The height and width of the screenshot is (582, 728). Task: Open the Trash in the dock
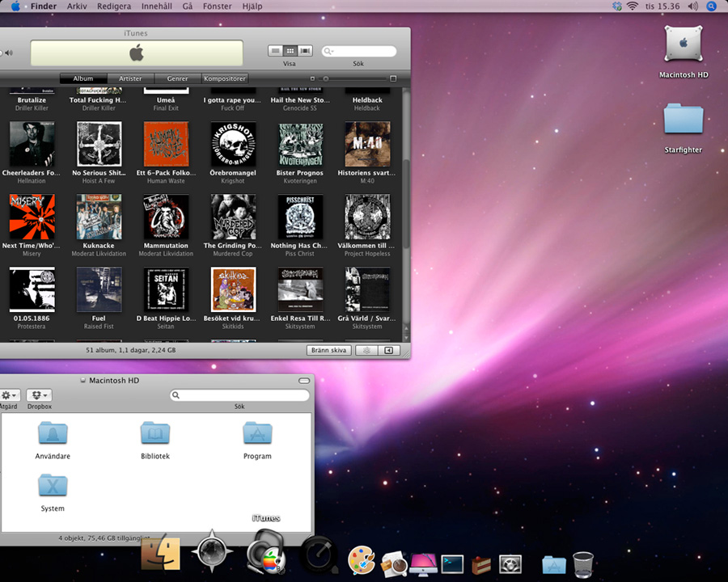coord(582,563)
